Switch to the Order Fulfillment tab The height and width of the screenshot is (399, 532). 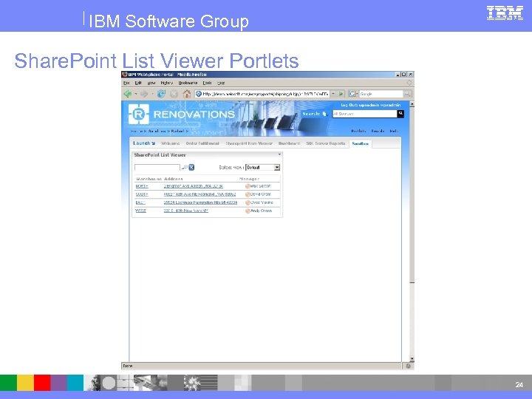coord(202,143)
